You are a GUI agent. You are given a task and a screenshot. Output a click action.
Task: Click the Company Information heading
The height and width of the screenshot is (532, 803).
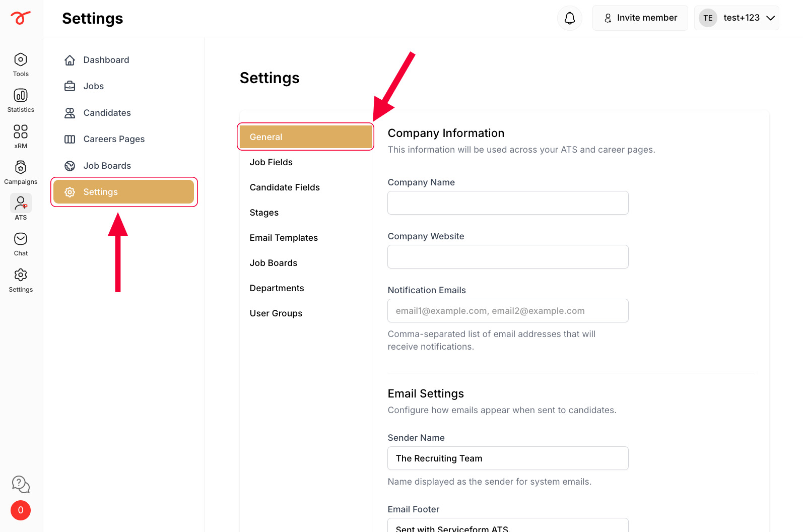(446, 133)
